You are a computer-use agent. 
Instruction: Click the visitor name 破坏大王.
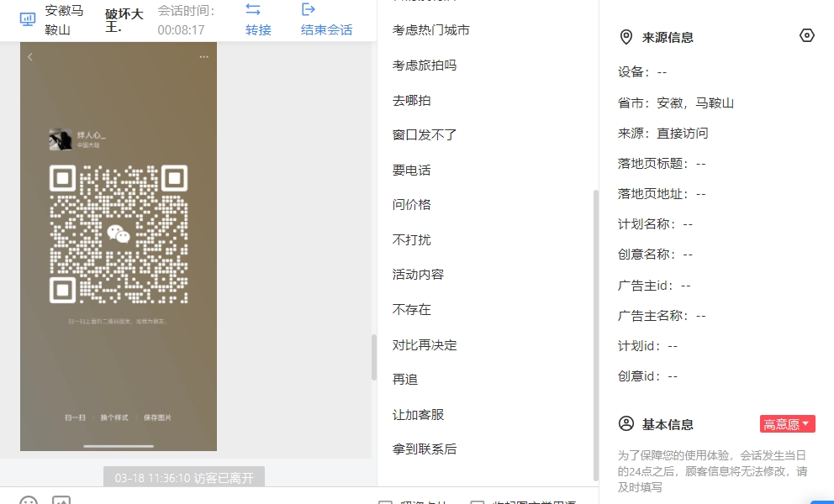tap(124, 20)
